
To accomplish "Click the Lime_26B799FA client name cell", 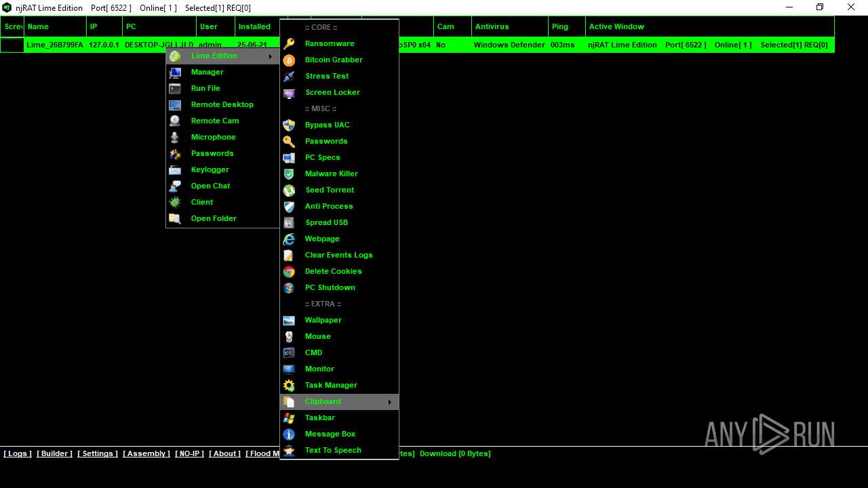I will (x=55, y=45).
